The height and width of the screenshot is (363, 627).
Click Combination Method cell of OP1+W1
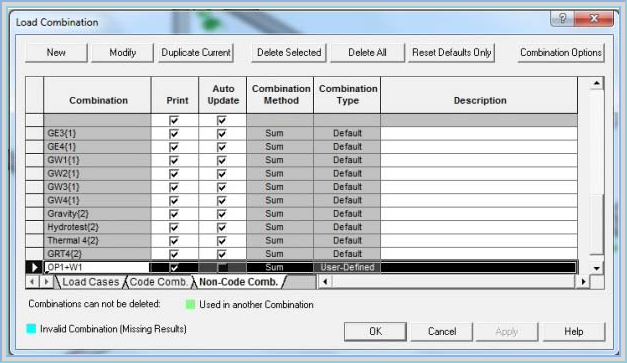pos(280,267)
